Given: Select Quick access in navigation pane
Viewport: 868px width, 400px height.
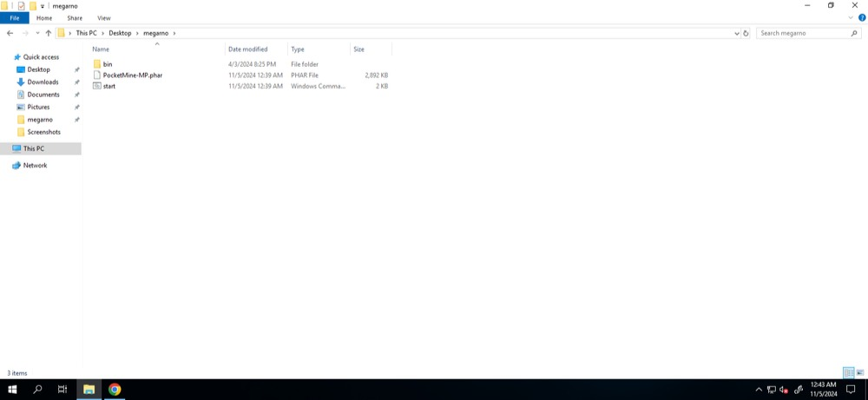Looking at the screenshot, I should (41, 57).
